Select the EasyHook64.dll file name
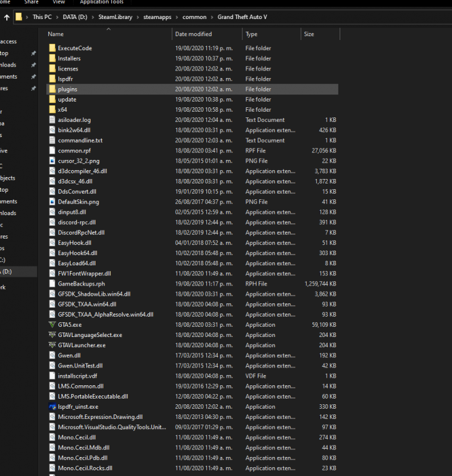Image resolution: width=452 pixels, height=476 pixels. pyautogui.click(x=77, y=253)
